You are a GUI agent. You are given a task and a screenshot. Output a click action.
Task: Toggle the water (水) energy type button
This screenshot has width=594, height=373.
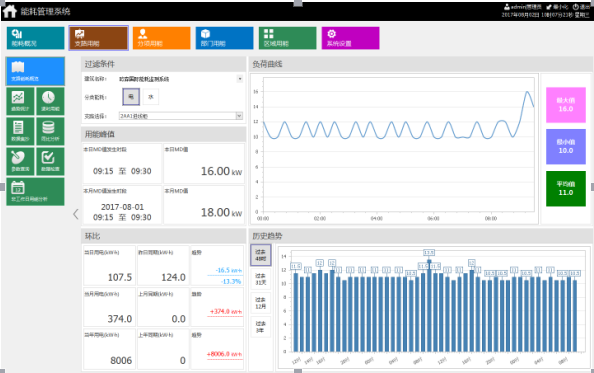tap(151, 97)
